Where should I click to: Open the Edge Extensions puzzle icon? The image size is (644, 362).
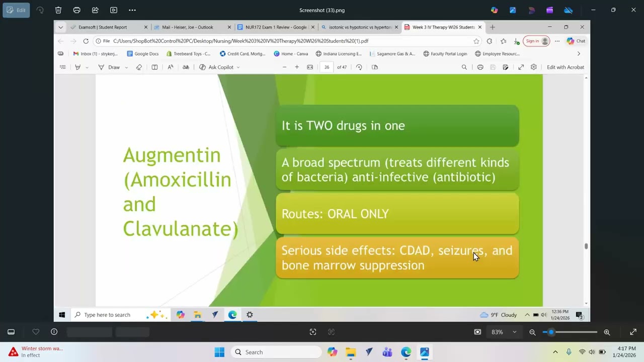tap(490, 41)
